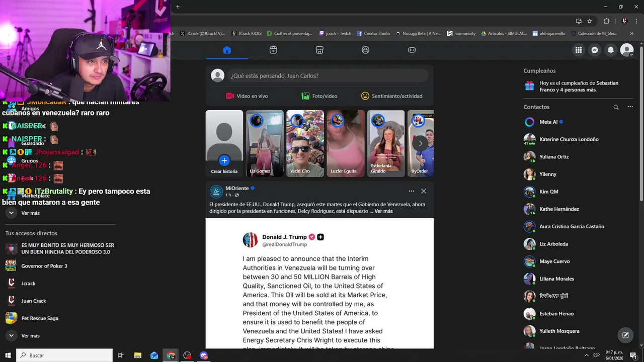
Task: Hide the MiOriente post with the X
Action: pos(424,191)
